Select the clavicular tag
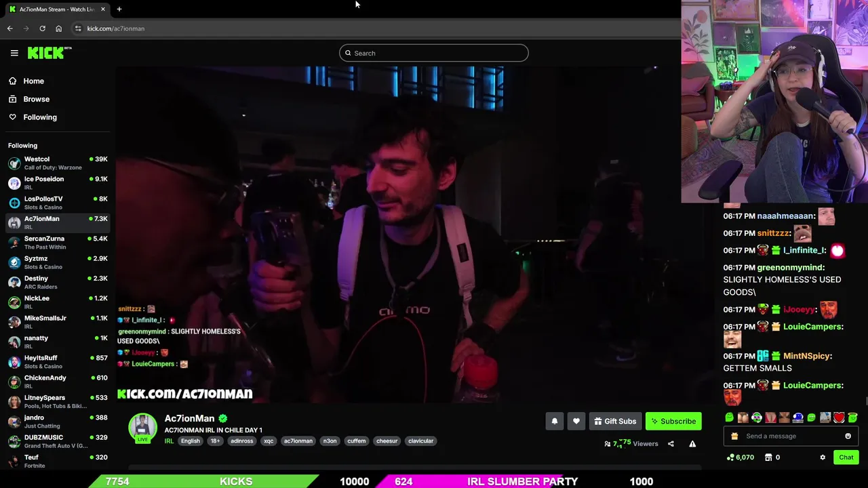 coord(421,441)
